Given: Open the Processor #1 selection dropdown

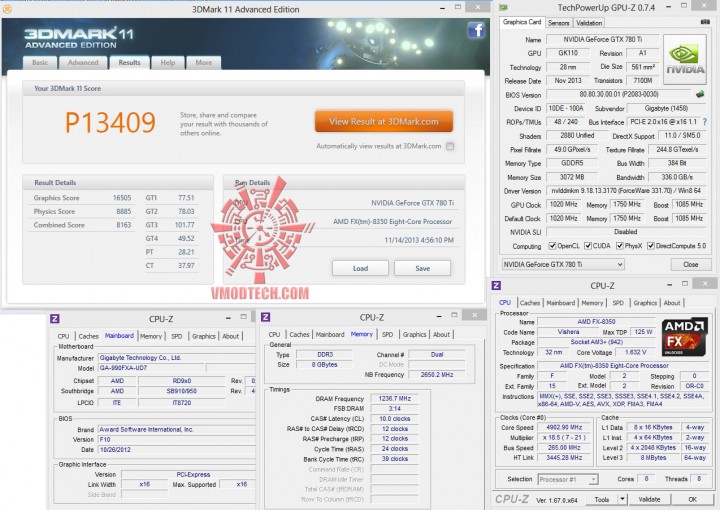Looking at the screenshot, I should 568,479.
